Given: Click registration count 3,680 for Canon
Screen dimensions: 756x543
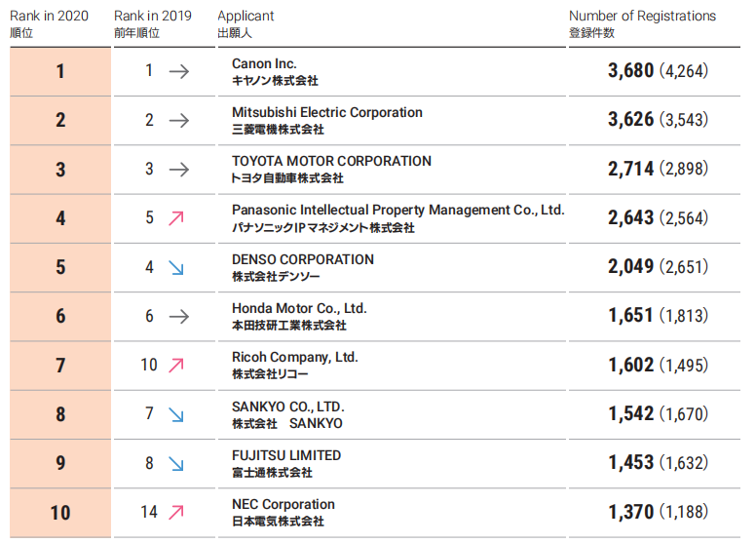Looking at the screenshot, I should 630,71.
